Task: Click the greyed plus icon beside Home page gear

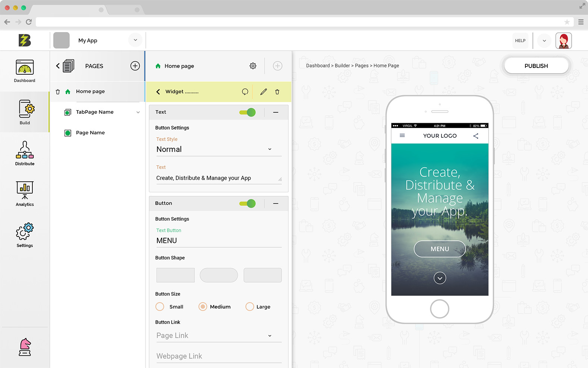Action: pos(277,66)
